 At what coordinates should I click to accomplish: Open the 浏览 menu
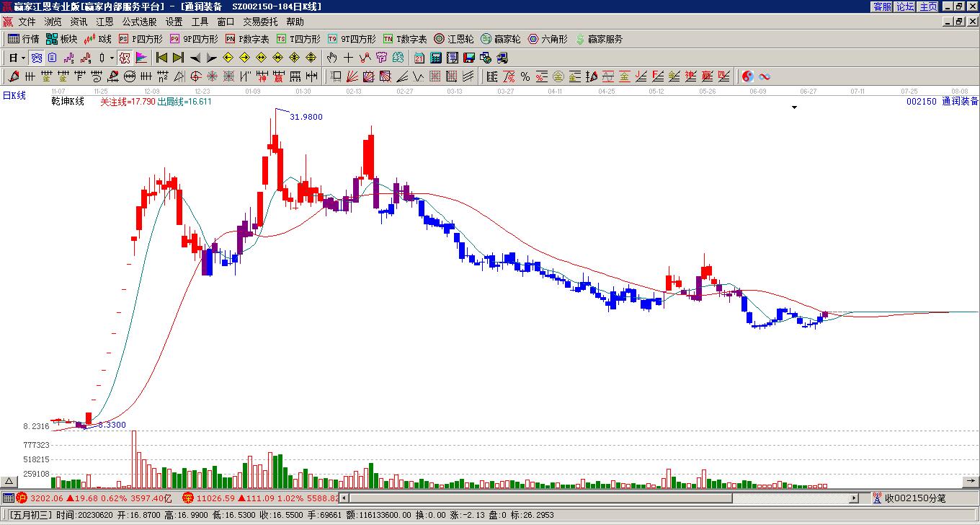tap(53, 22)
